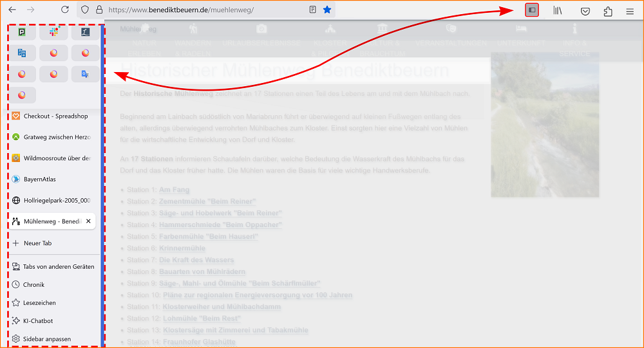Go forward to the next page

31,10
